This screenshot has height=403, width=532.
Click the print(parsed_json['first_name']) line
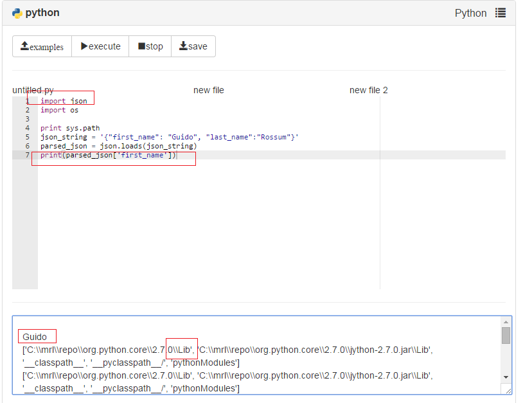108,155
